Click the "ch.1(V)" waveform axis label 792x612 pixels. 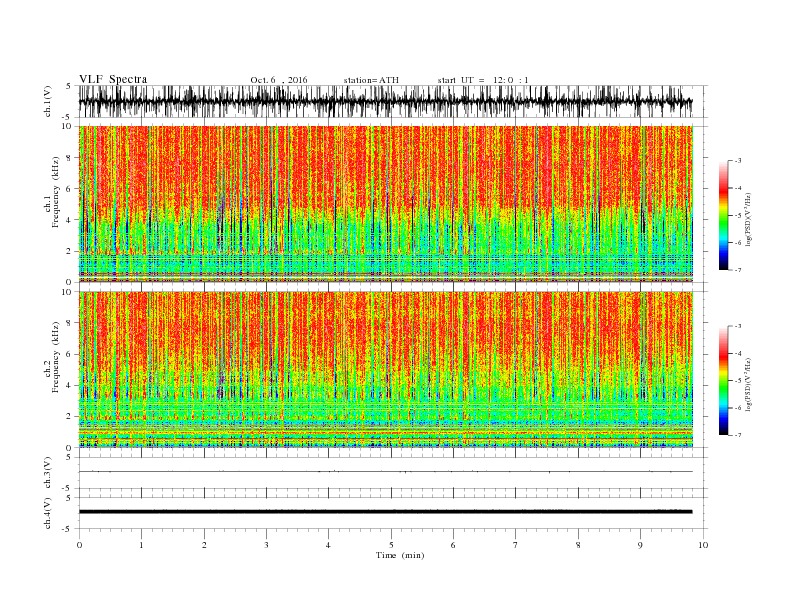click(48, 101)
